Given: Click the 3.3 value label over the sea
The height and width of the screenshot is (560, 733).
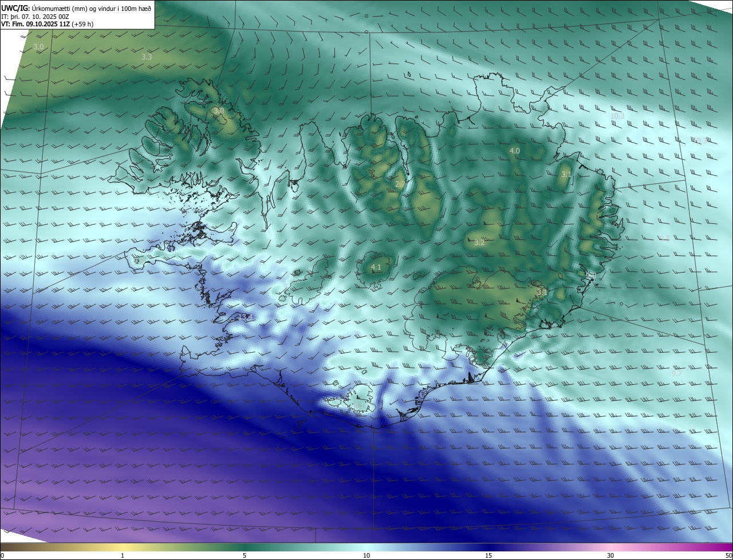Looking at the screenshot, I should pyautogui.click(x=147, y=57).
